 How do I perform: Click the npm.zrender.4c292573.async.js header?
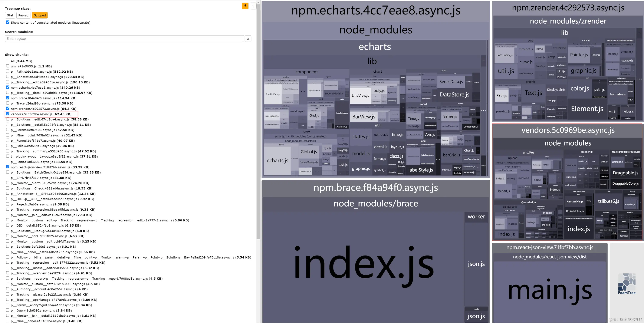tap(568, 8)
